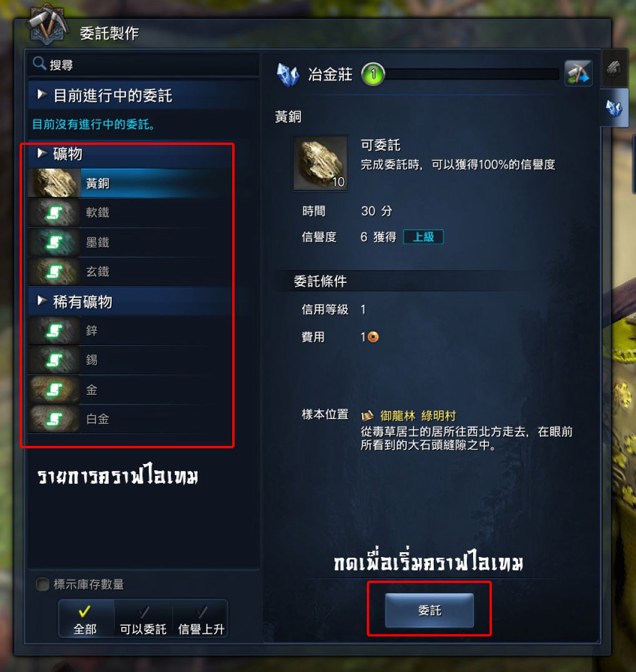Viewport: 636px width, 672px height.
Task: Collapse the 目前進行中的委託 section
Action: [42, 94]
